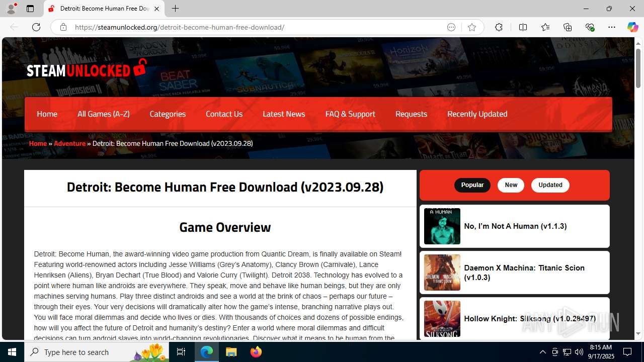Open the Extensions menu

[x=499, y=27]
